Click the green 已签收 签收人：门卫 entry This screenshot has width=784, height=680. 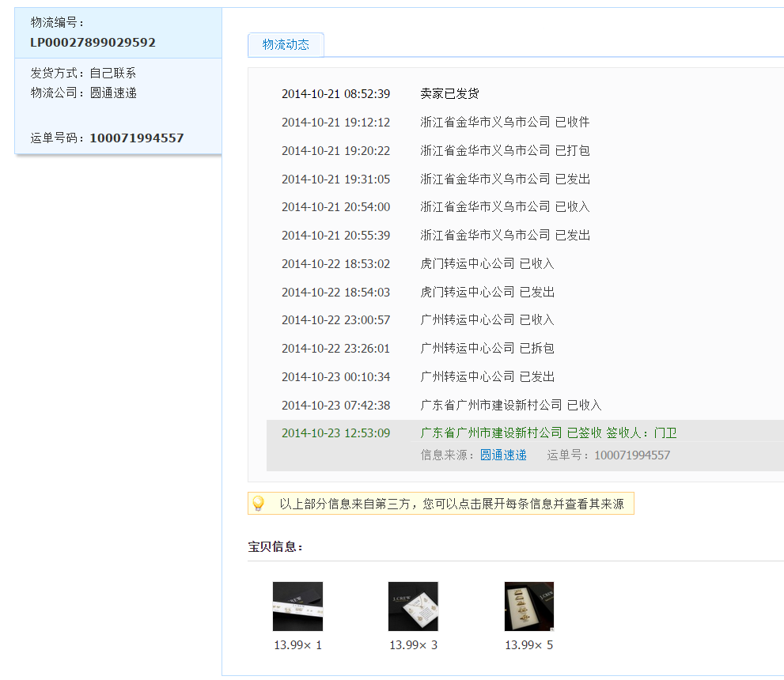548,433
